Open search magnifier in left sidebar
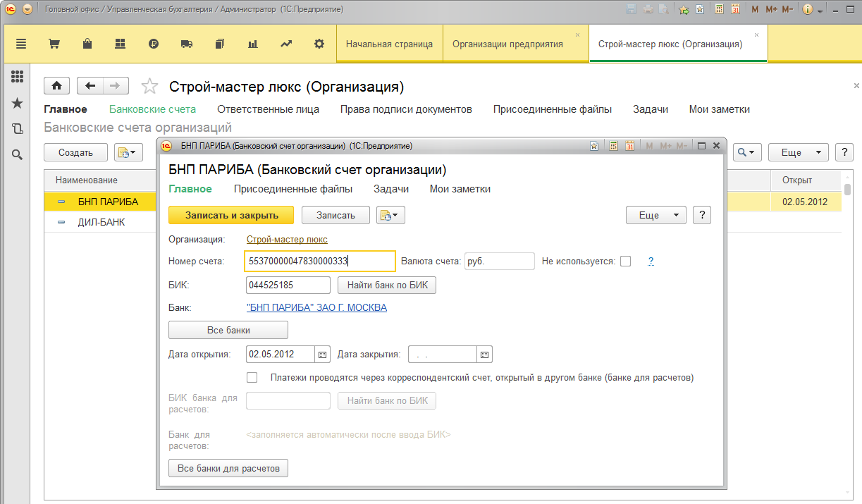The width and height of the screenshot is (862, 504). [18, 155]
